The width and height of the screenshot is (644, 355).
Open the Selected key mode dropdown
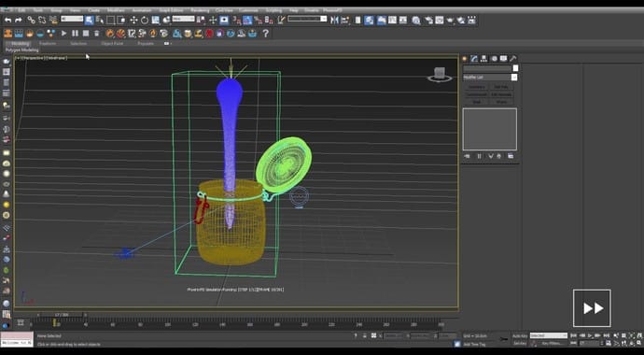[549, 335]
